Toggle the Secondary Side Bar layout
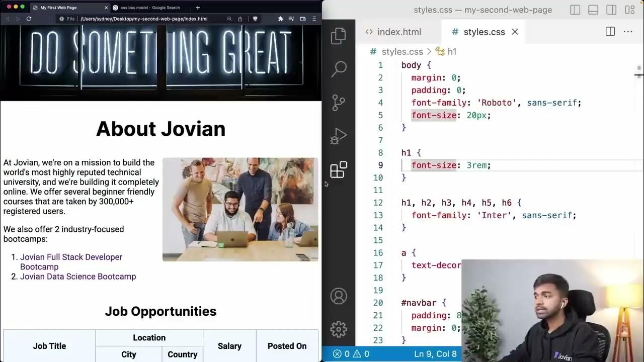 tap(611, 10)
